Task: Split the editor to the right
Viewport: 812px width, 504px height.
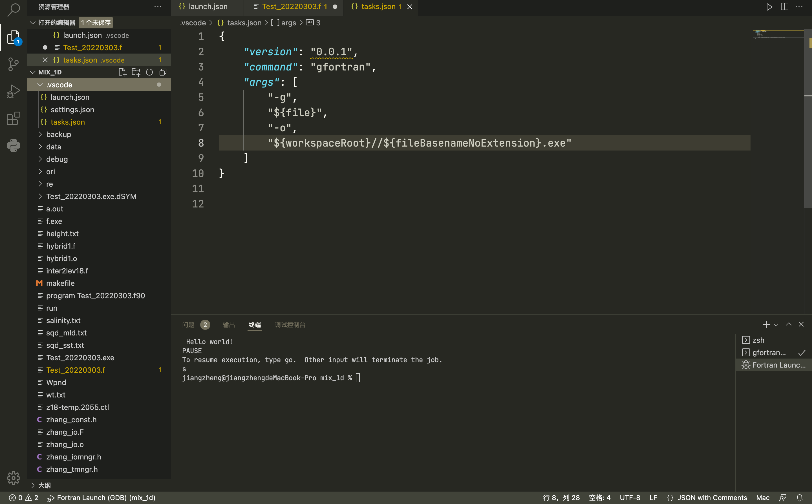Action: tap(784, 7)
